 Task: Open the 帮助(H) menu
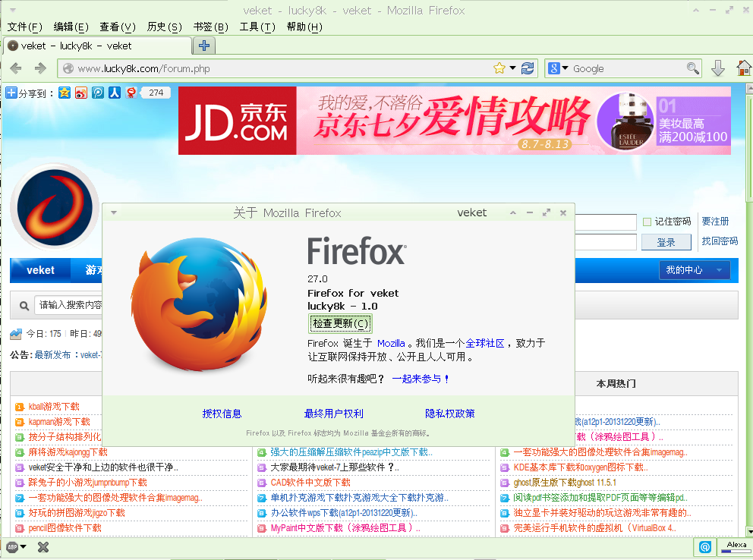pyautogui.click(x=304, y=27)
